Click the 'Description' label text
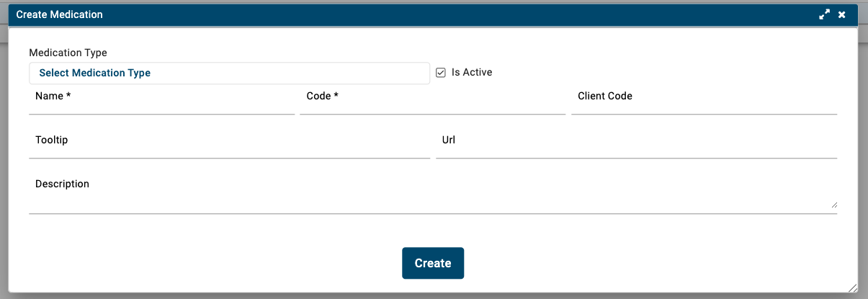The height and width of the screenshot is (299, 868). (x=62, y=184)
